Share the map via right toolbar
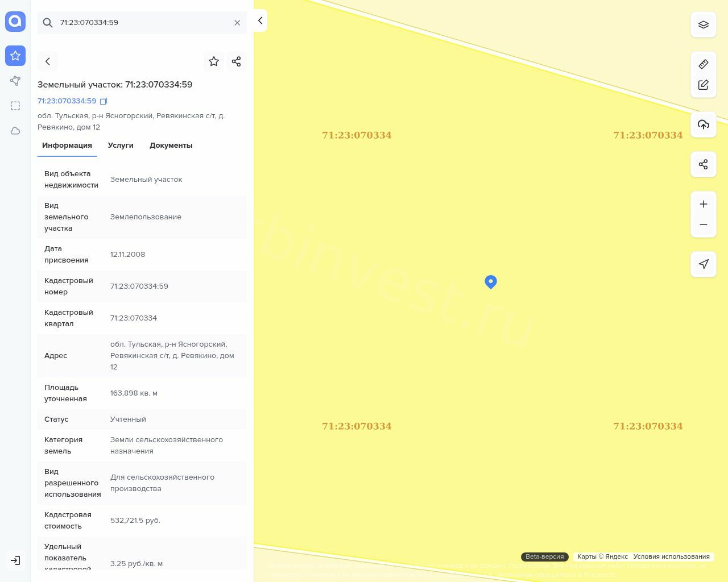The width and height of the screenshot is (728, 582). 704,164
